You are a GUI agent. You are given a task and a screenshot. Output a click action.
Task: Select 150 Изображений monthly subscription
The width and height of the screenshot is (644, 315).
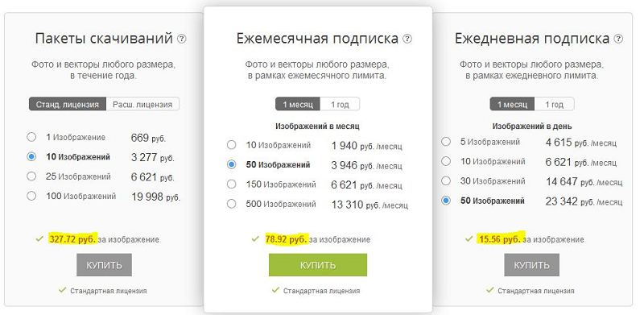coord(232,184)
